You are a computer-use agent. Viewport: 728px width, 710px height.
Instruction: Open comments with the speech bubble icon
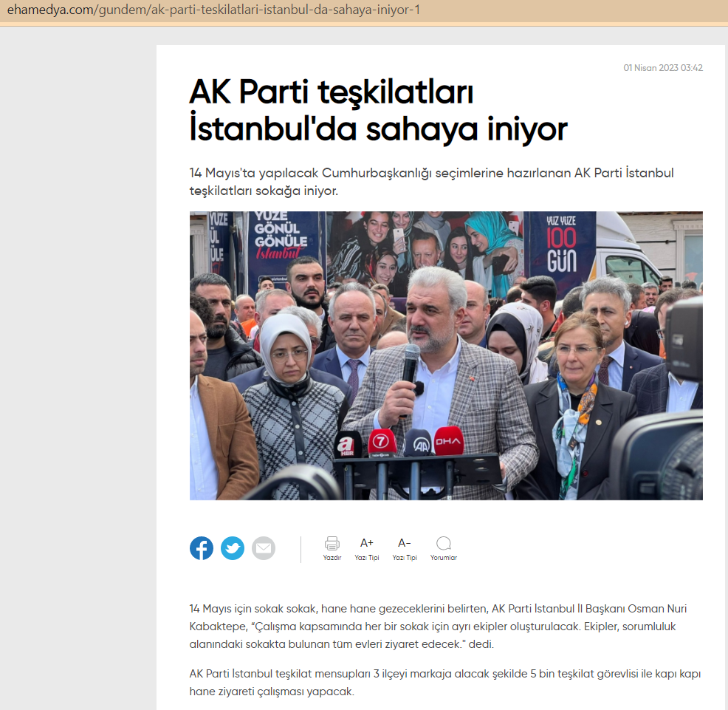[x=444, y=543]
